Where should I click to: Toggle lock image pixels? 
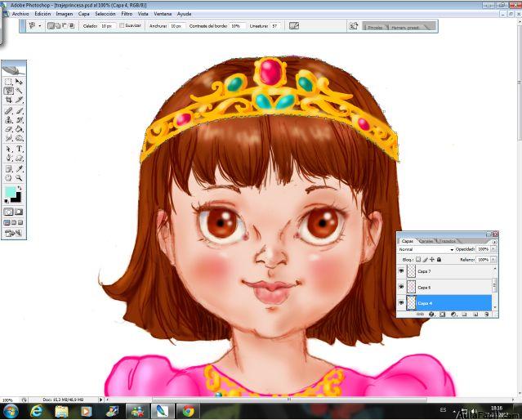coord(425,259)
